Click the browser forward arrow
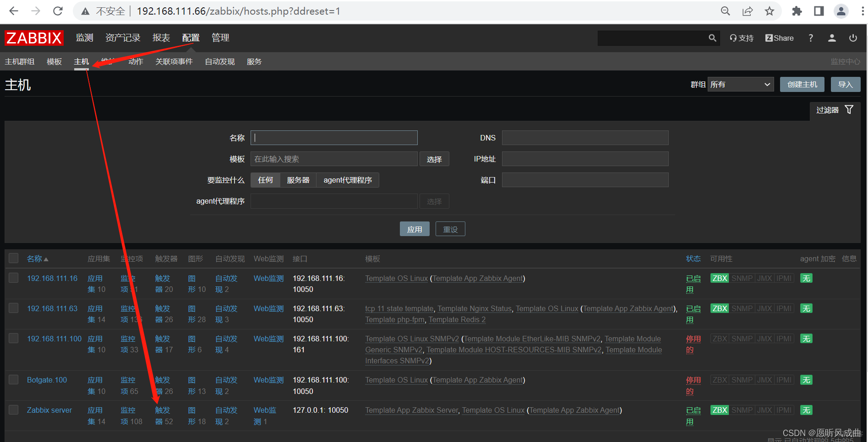The height and width of the screenshot is (442, 868). coord(36,11)
